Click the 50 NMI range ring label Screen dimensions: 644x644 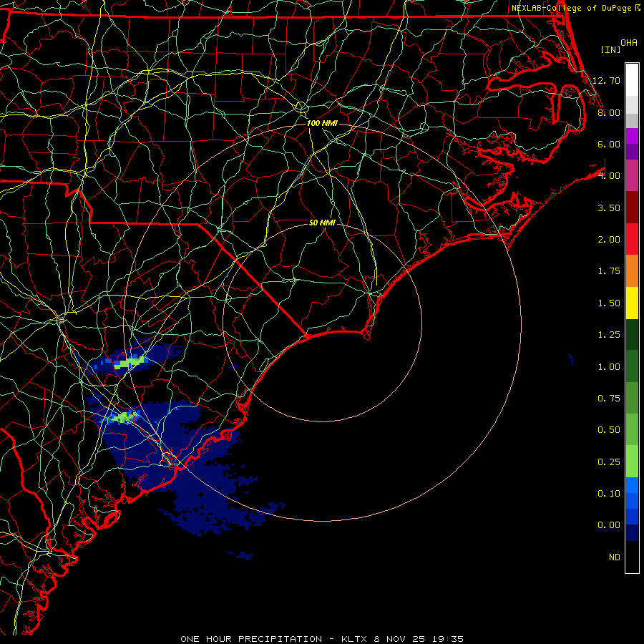pyautogui.click(x=322, y=223)
